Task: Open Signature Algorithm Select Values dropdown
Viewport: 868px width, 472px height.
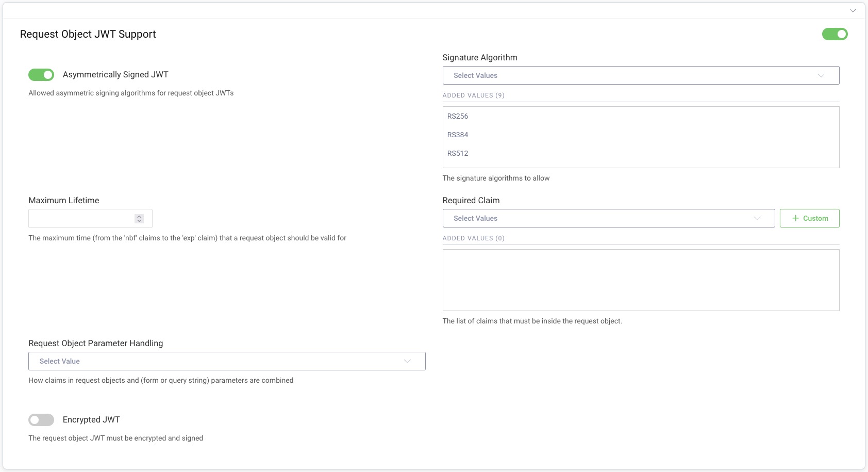Action: [x=629, y=75]
